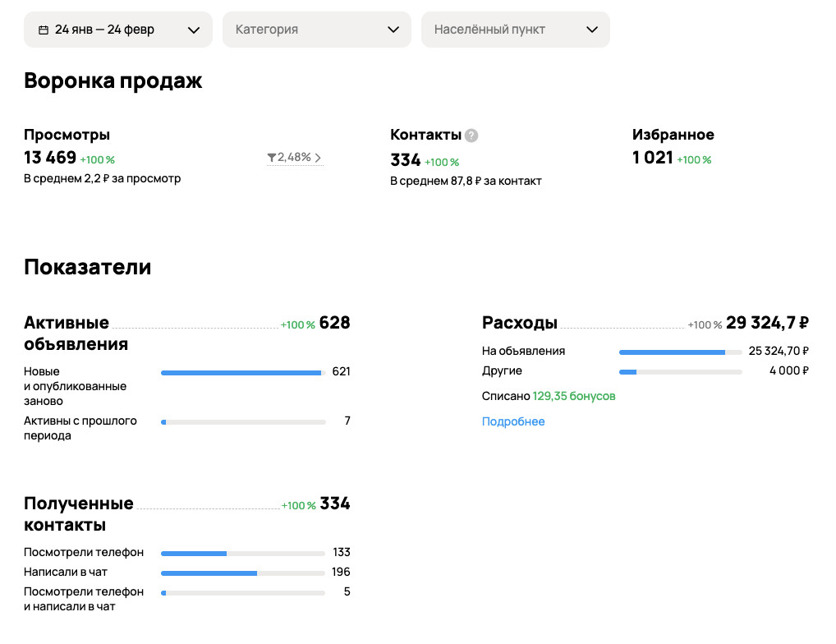
Task: Click the Полученные контакты section title
Action: click(78, 513)
